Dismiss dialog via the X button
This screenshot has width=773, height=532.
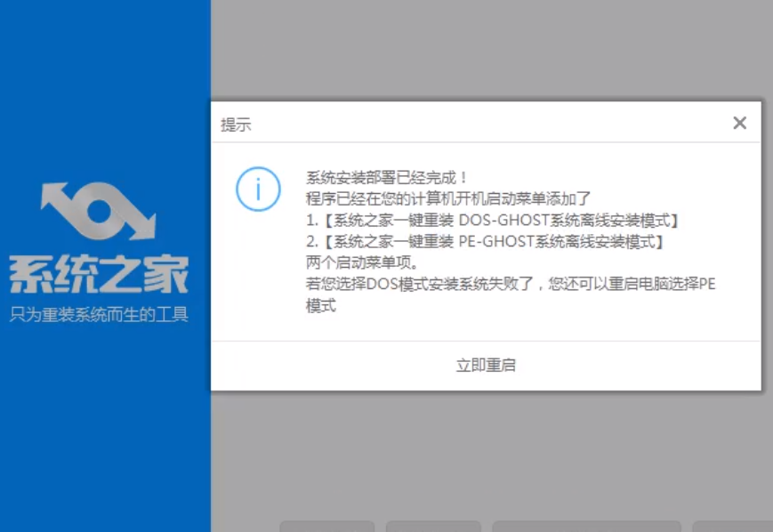point(739,123)
